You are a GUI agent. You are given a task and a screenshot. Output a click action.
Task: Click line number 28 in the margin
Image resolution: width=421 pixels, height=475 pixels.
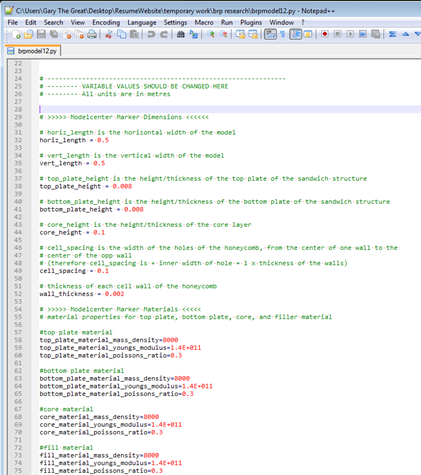(18, 109)
